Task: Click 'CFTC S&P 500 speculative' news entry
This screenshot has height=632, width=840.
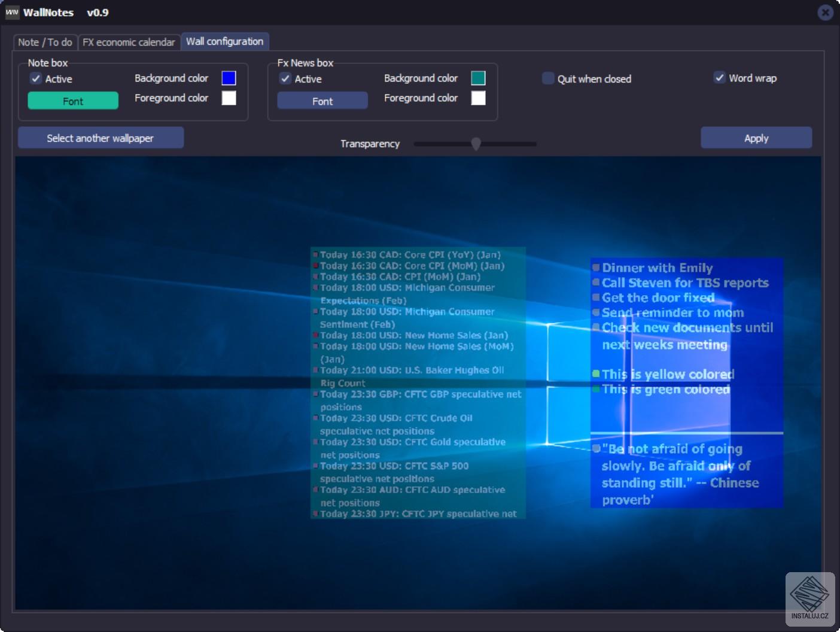Action: pyautogui.click(x=394, y=472)
